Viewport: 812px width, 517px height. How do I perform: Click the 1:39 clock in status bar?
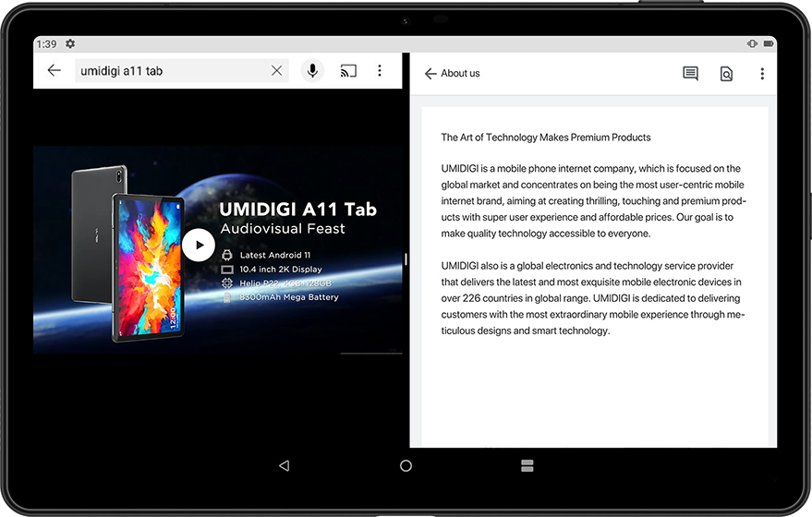point(46,44)
